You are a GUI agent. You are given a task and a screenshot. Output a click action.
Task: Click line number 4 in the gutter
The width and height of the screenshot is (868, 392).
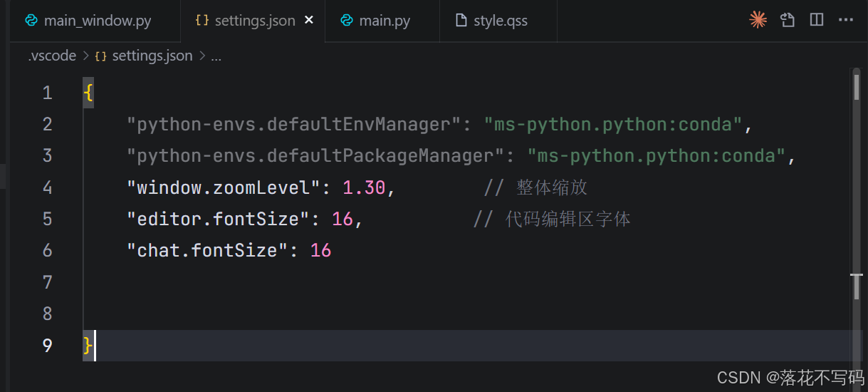pos(47,187)
